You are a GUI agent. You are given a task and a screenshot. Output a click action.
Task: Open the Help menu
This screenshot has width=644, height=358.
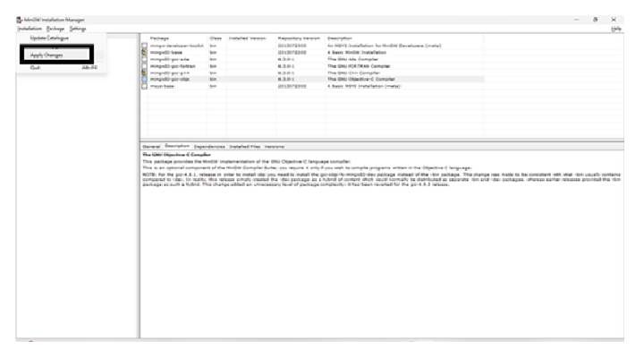tap(616, 29)
